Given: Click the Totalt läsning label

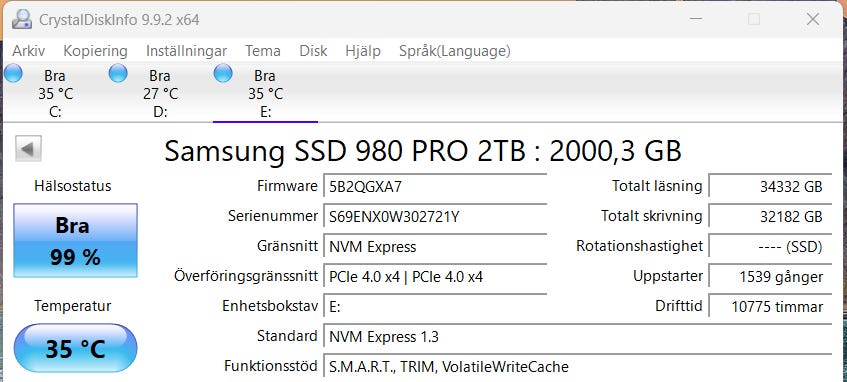Looking at the screenshot, I should pyautogui.click(x=657, y=186).
